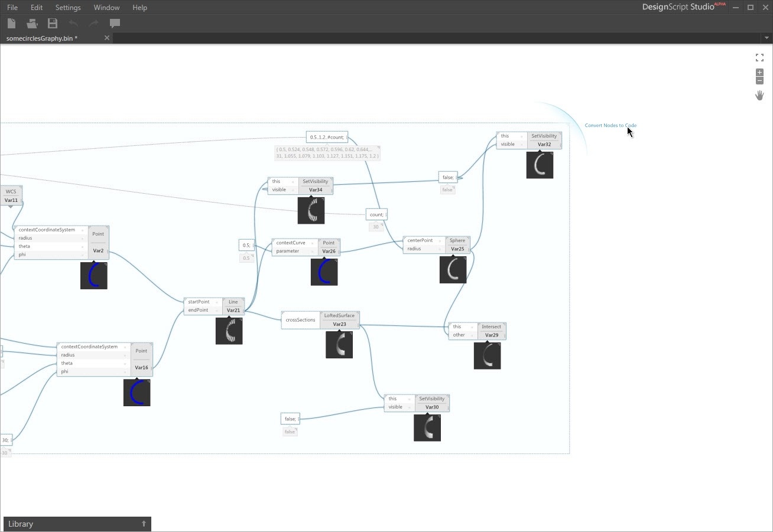Click the speech bubble comment icon
773x532 pixels.
point(115,23)
